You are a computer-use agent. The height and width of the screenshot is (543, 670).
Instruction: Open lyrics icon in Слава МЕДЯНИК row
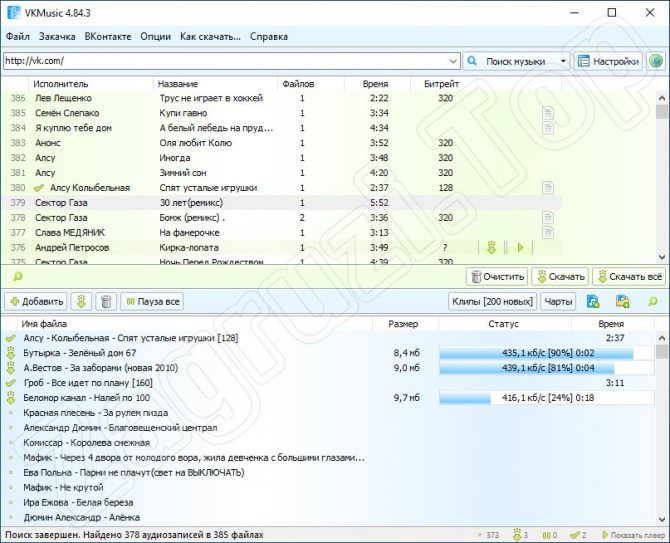click(548, 233)
